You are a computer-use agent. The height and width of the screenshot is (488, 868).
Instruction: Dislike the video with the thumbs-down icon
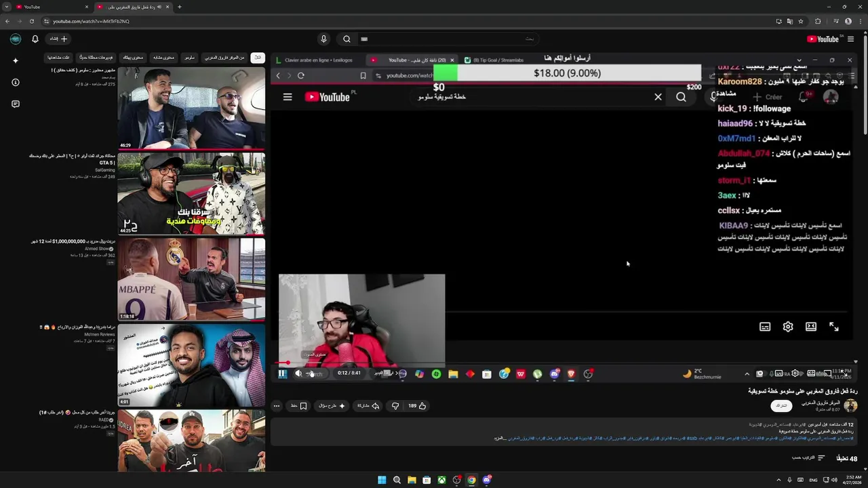[395, 406]
